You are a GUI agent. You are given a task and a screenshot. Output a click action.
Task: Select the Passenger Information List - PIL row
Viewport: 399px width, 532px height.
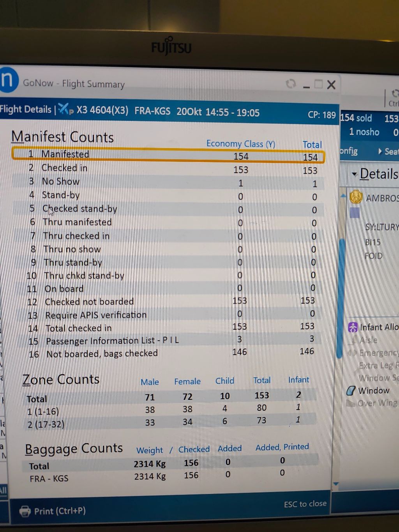pos(168,340)
